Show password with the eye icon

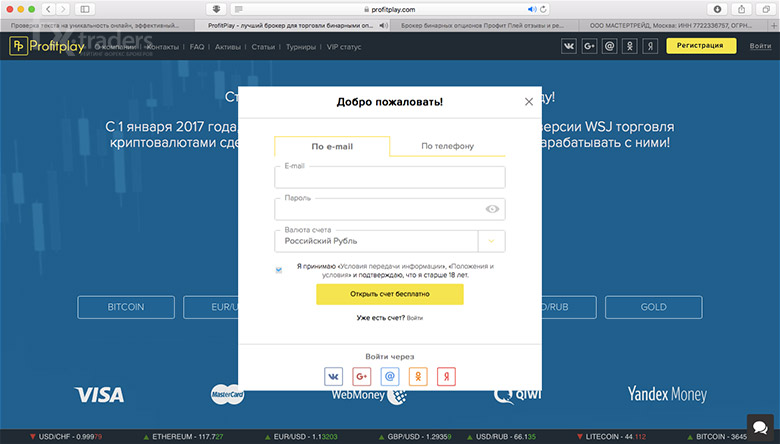[x=492, y=209]
